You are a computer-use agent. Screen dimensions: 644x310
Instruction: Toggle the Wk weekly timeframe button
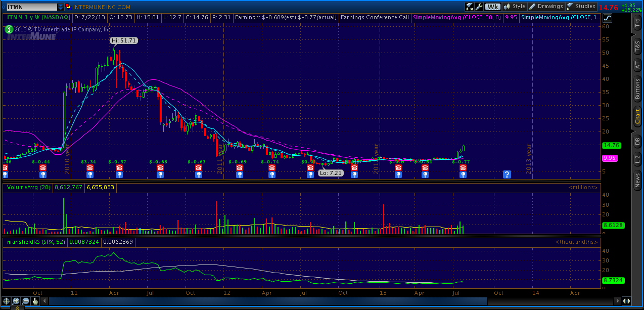pyautogui.click(x=492, y=7)
